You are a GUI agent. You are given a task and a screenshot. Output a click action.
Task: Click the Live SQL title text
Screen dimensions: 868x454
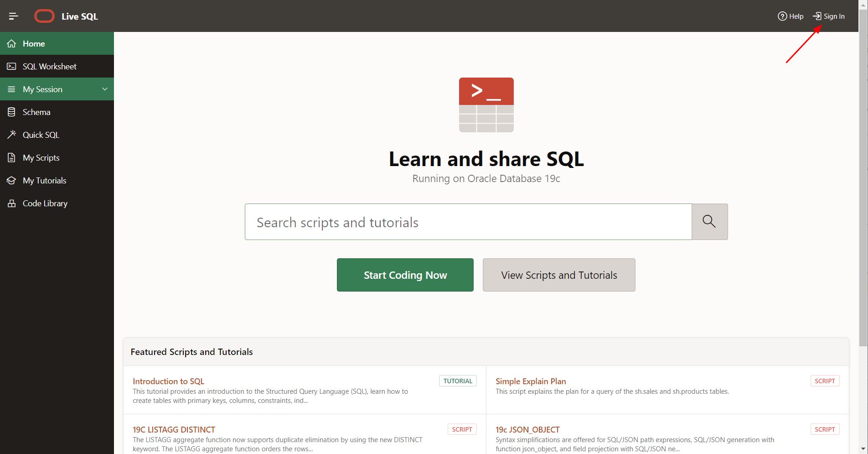(x=80, y=16)
